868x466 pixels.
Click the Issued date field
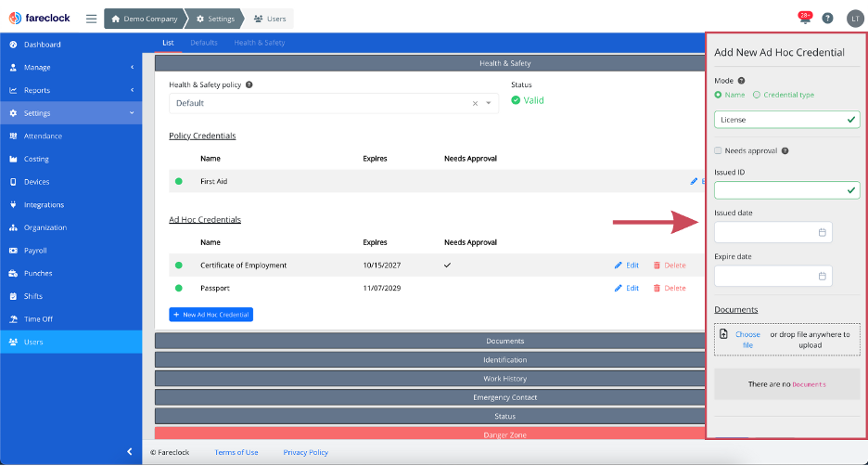[x=772, y=232]
